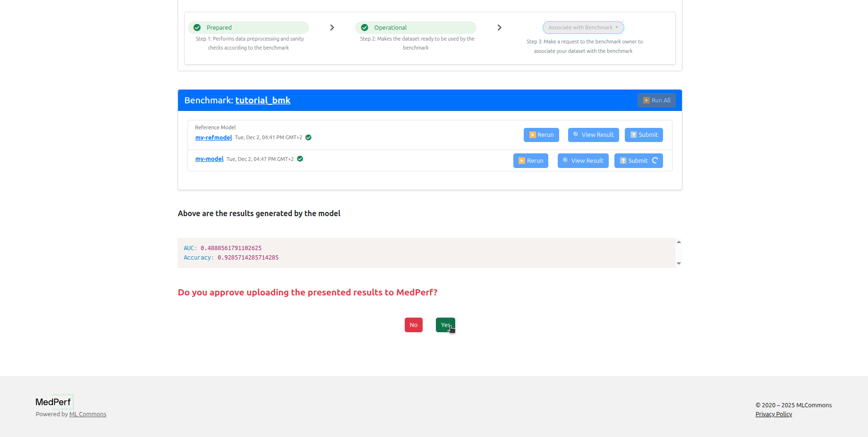Open the my-refmodel link
The image size is (868, 437).
coord(213,137)
